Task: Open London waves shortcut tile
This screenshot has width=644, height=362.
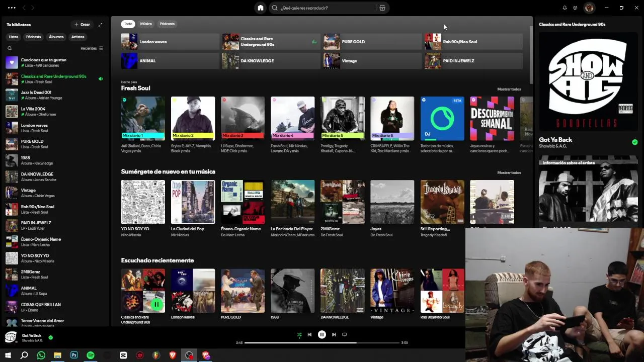Action: [x=170, y=42]
